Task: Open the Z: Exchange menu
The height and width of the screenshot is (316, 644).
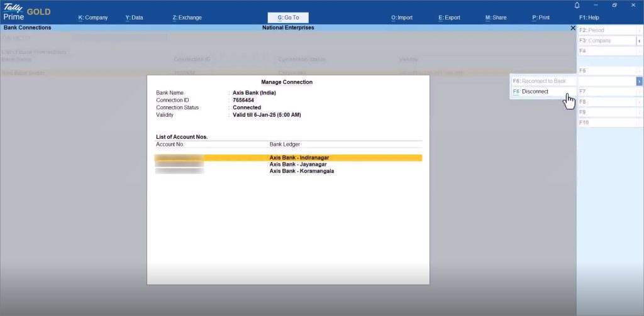Action: (x=187, y=18)
